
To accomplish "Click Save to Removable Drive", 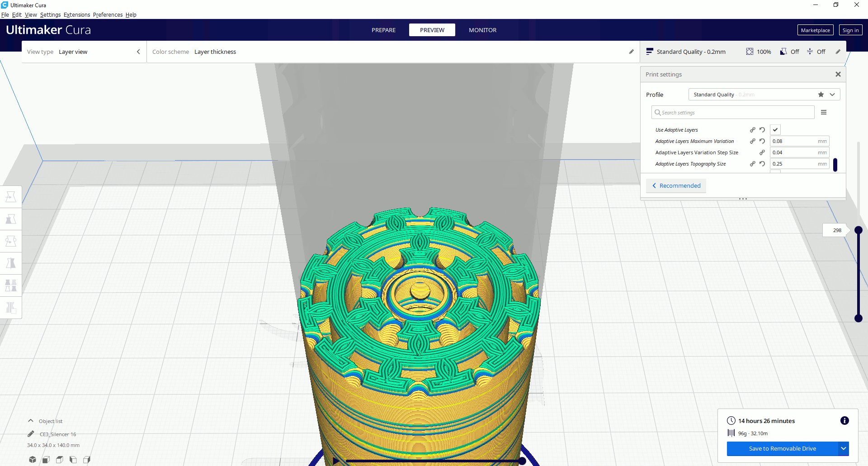I will 783,449.
